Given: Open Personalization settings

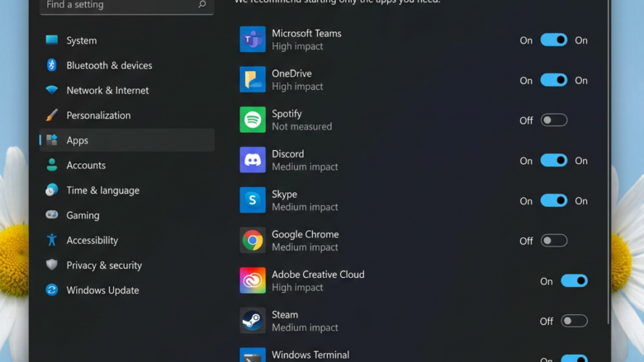Looking at the screenshot, I should click(x=127, y=115).
